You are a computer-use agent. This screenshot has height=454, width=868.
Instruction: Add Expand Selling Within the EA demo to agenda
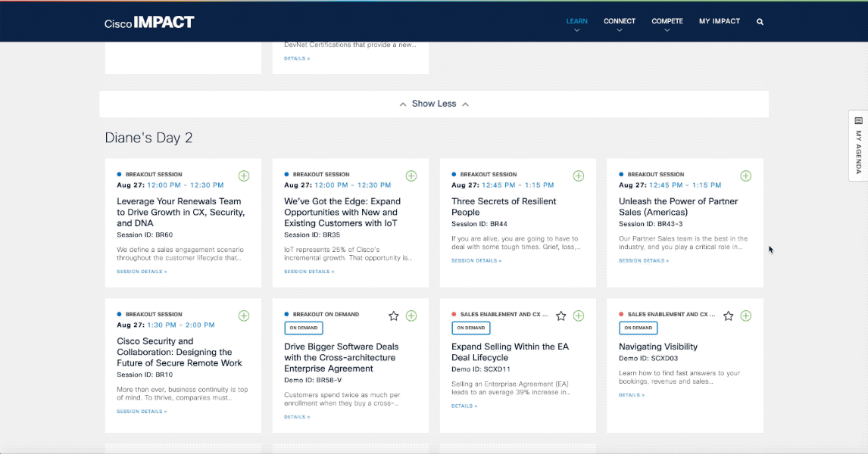coord(579,316)
